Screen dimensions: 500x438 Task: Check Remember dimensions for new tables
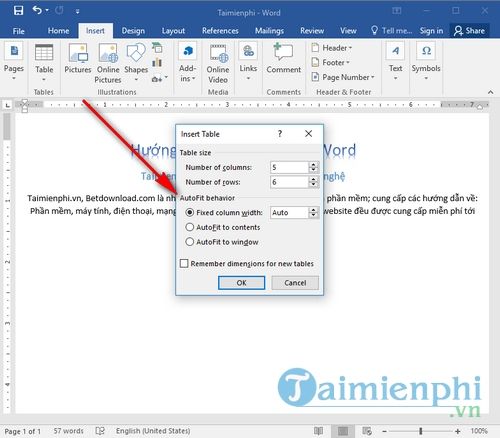[x=247, y=264]
